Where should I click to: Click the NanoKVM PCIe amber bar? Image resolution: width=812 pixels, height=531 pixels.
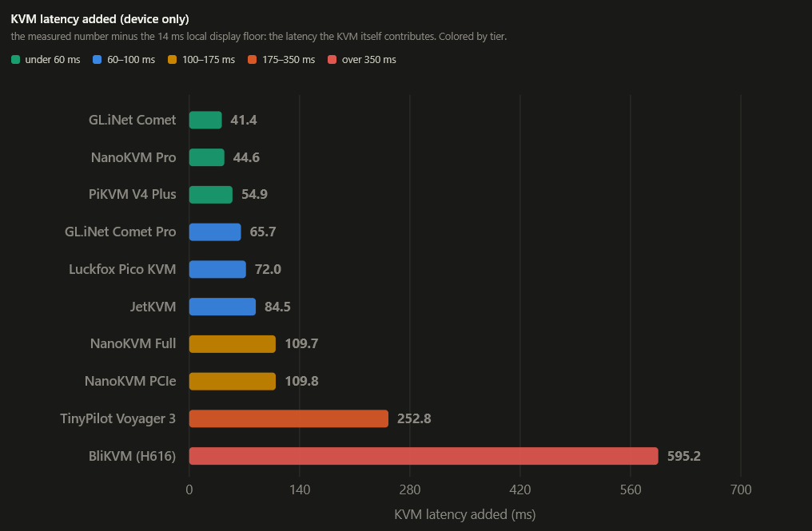point(233,381)
